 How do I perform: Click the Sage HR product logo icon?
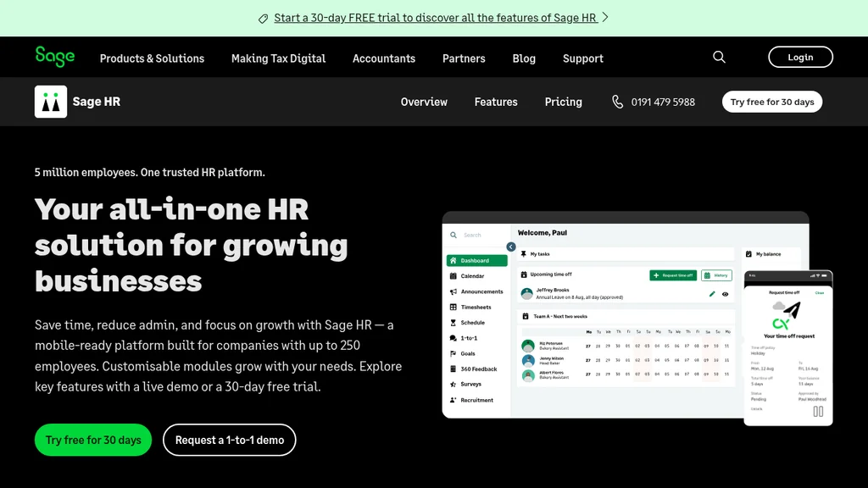point(51,102)
